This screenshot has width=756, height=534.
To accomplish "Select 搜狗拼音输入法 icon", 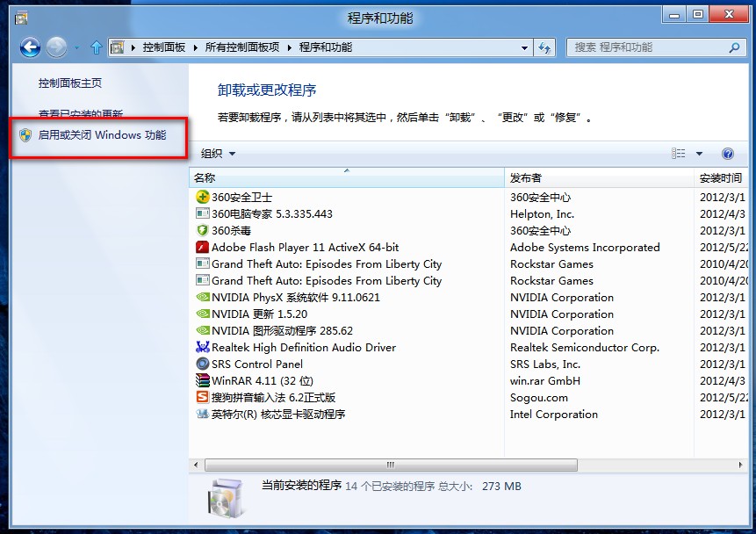I will (203, 397).
